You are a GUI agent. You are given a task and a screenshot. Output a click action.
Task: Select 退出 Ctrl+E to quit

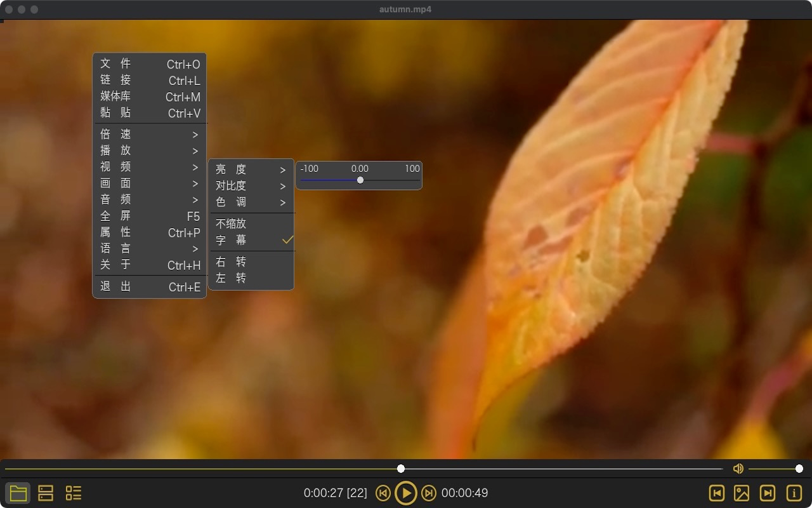[x=150, y=286]
